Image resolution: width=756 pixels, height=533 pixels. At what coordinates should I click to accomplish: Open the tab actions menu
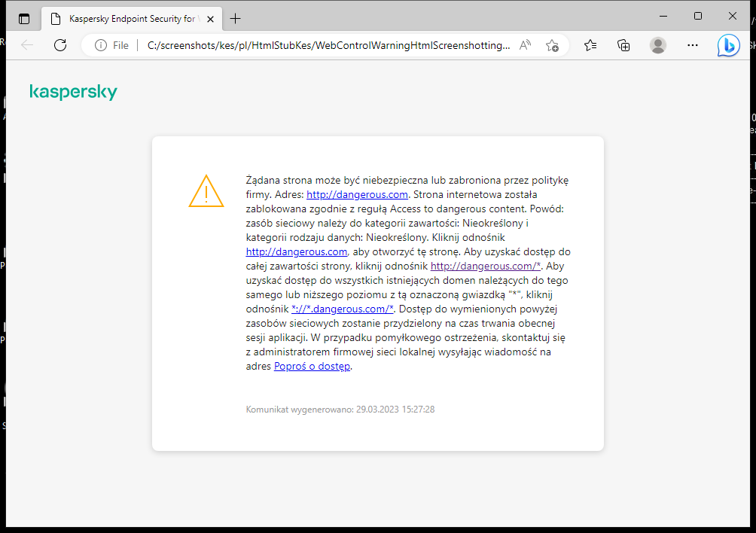24,17
